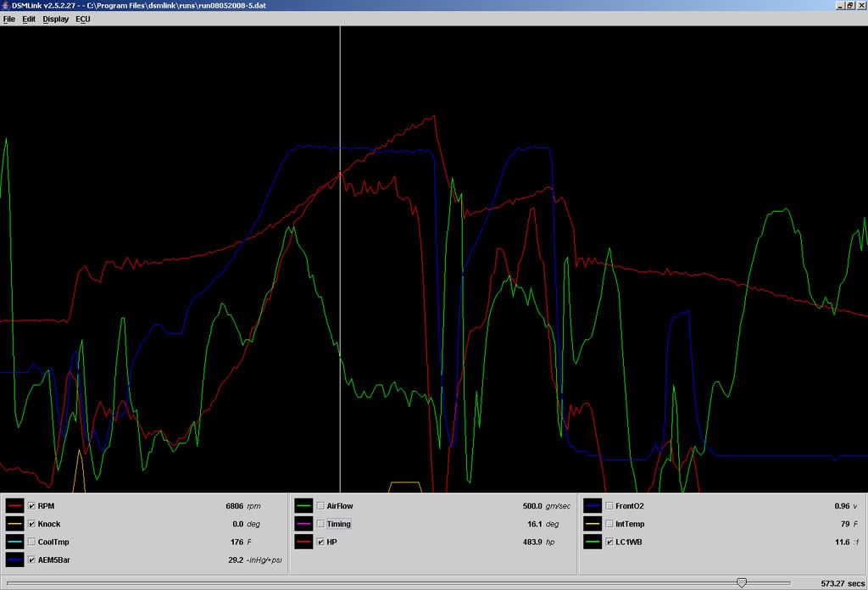
Task: Click the Timing magenta line color icon
Action: tap(303, 524)
